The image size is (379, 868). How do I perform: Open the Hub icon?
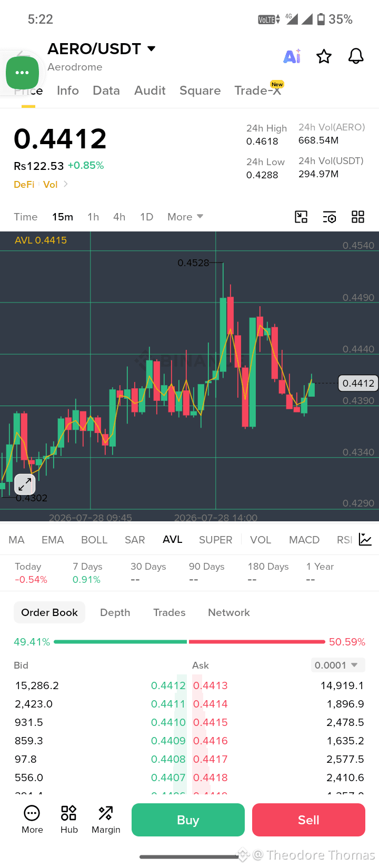click(69, 820)
